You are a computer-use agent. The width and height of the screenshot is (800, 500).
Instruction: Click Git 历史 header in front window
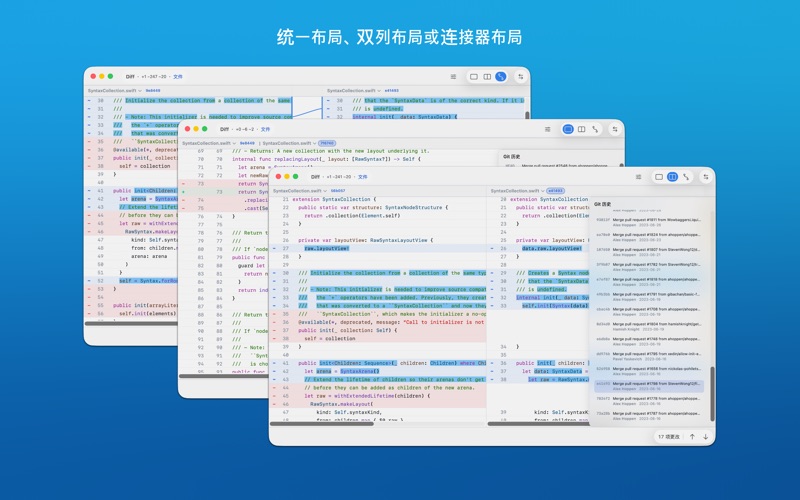pyautogui.click(x=603, y=204)
